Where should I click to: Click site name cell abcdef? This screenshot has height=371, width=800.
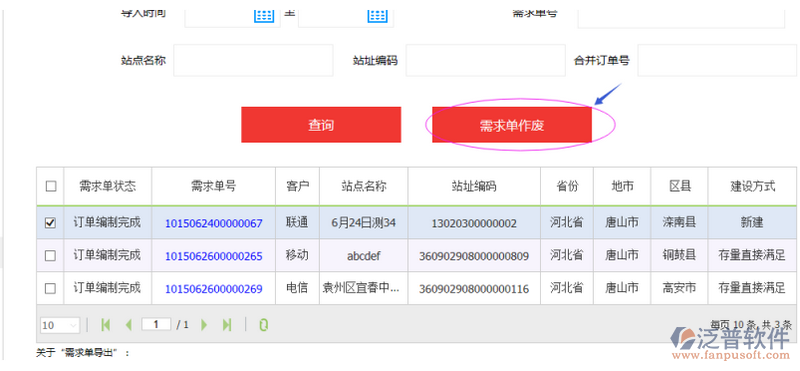pyautogui.click(x=364, y=256)
